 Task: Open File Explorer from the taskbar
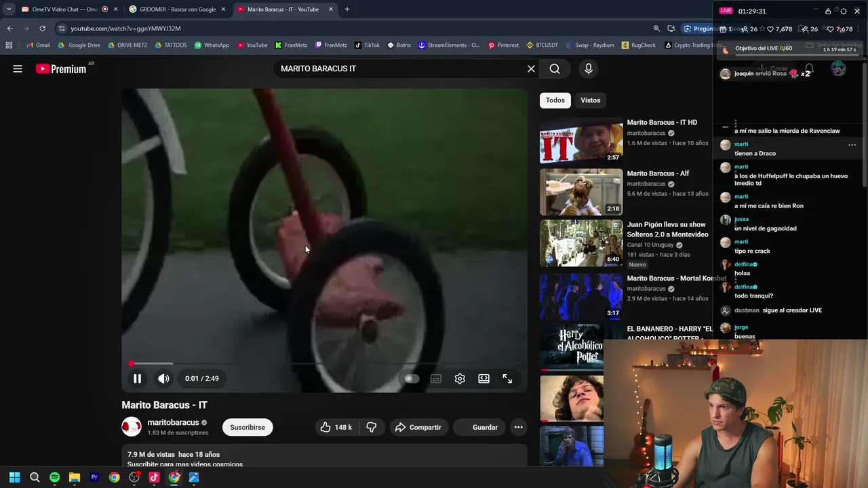(75, 477)
